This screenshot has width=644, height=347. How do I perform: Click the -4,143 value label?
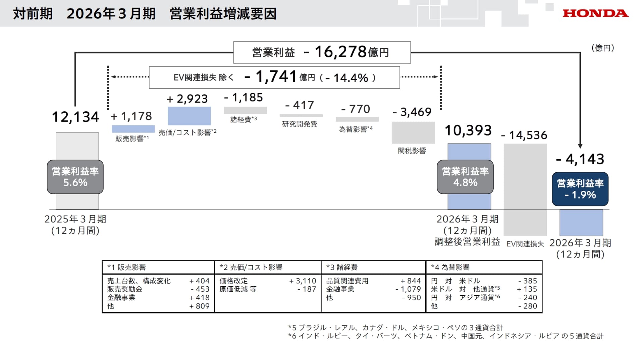(580, 159)
